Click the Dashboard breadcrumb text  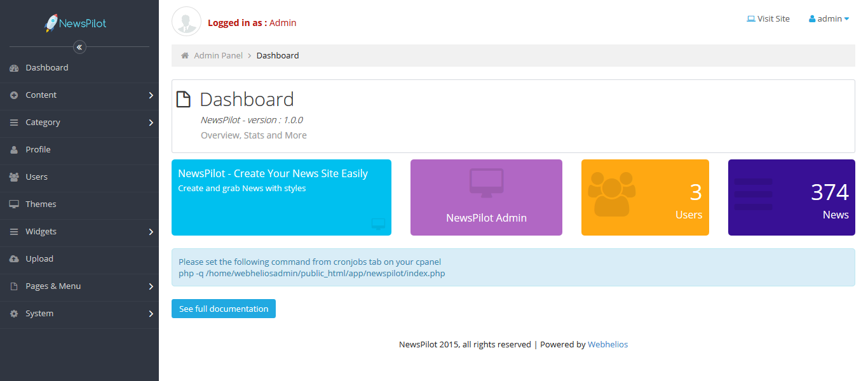click(x=278, y=56)
